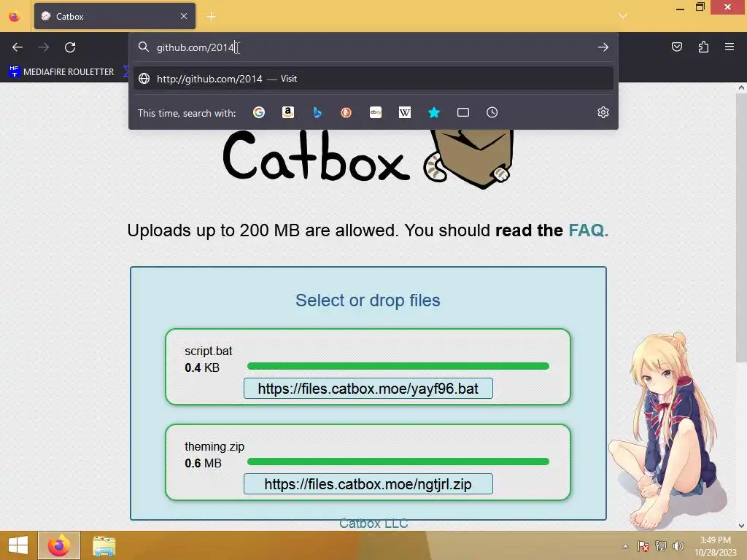Image resolution: width=747 pixels, height=560 pixels.
Task: Click the theming.zip file name
Action: point(214,447)
